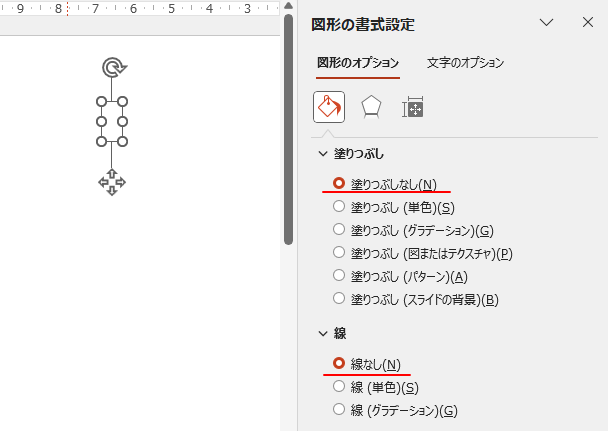Click the scroll up arrow of slide editor

(x=288, y=5)
